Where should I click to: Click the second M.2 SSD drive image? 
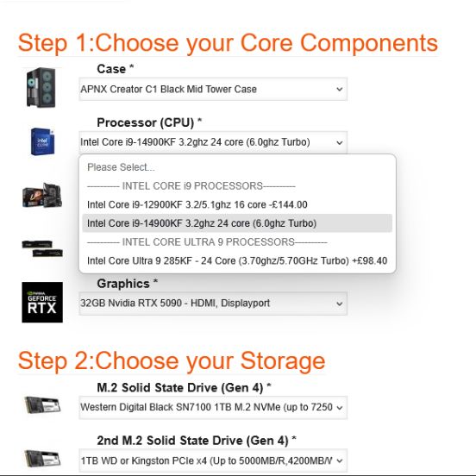tap(42, 459)
